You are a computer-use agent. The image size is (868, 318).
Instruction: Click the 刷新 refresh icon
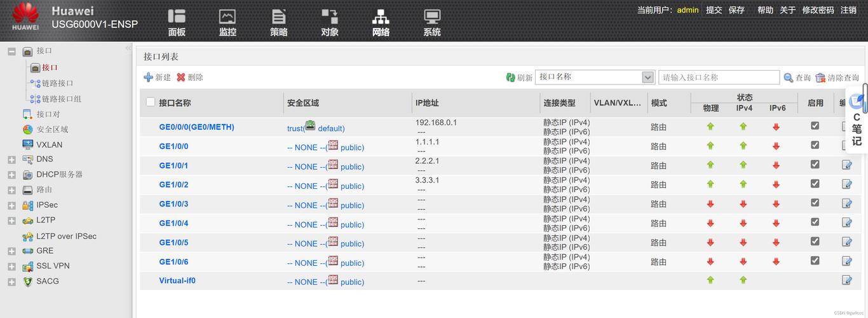click(x=510, y=78)
